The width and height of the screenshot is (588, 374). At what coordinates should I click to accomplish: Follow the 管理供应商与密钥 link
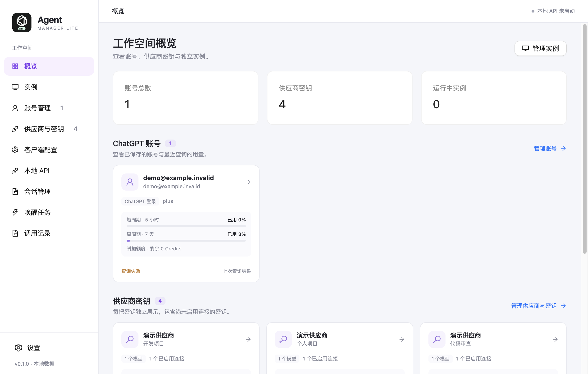click(538, 306)
